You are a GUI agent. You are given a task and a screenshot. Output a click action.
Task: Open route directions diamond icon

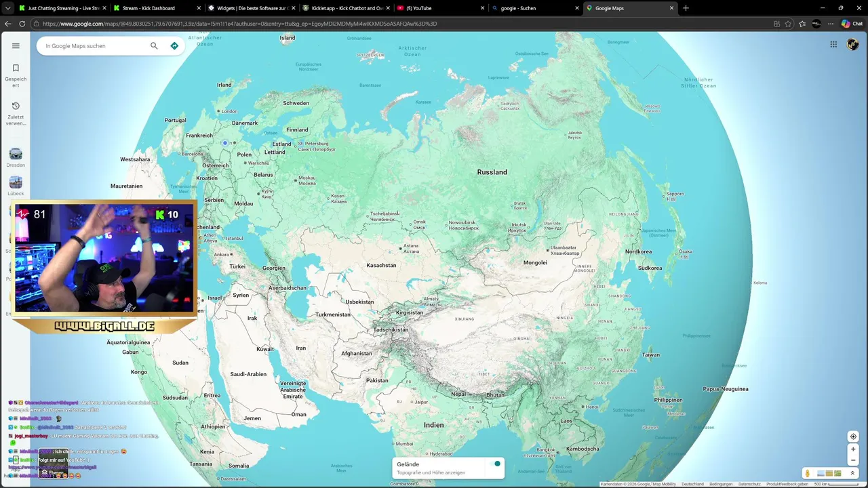174,46
